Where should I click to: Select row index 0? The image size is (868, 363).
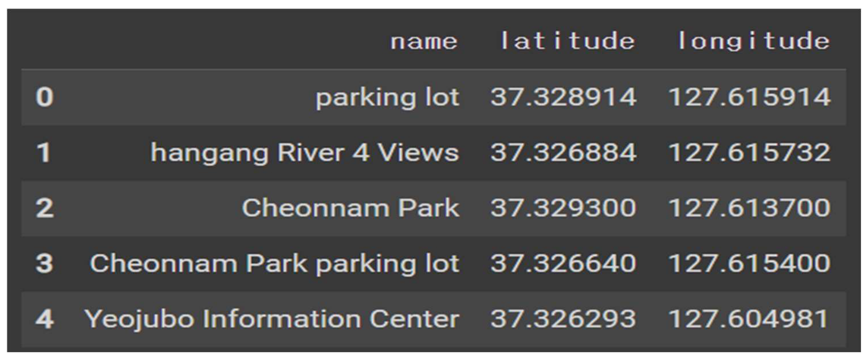pyautogui.click(x=44, y=97)
